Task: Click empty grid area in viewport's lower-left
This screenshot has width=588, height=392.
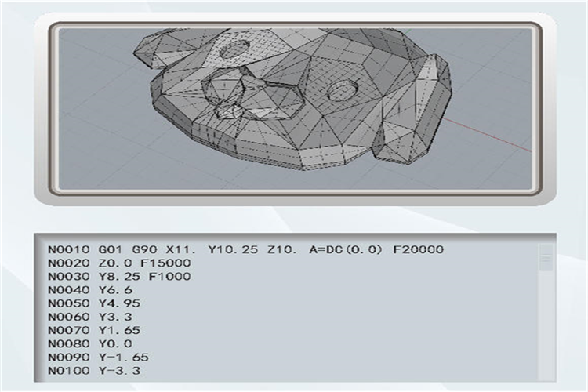Action: click(102, 157)
